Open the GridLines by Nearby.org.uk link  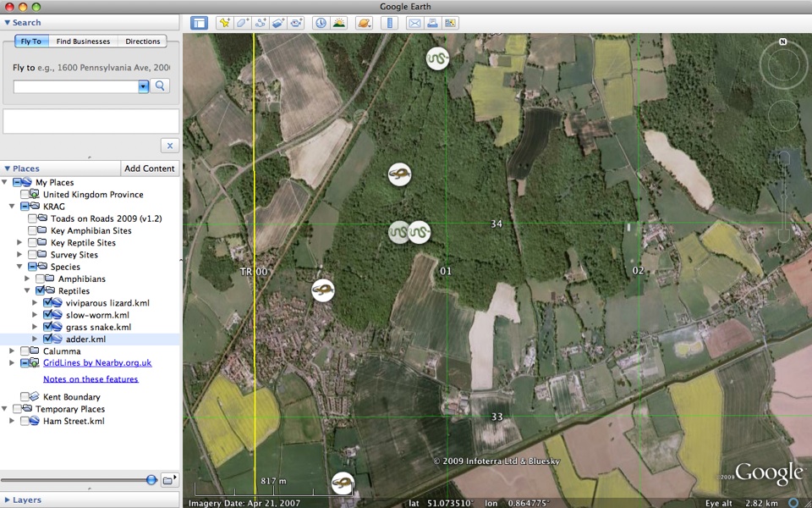(x=97, y=363)
